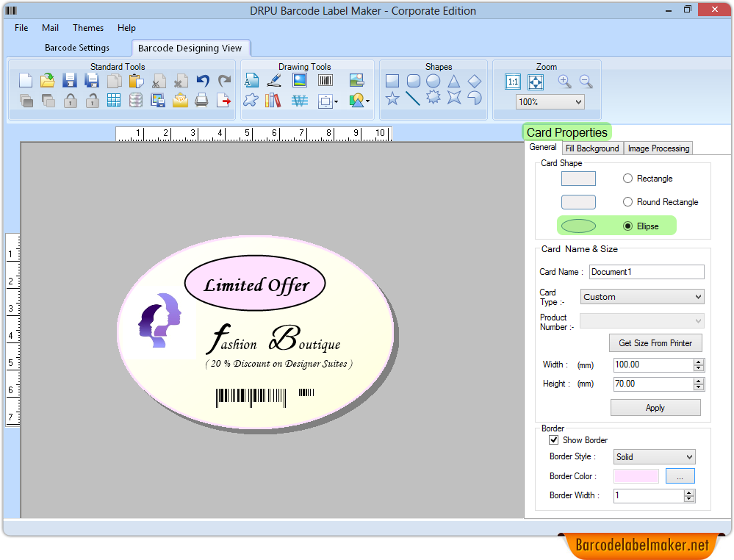This screenshot has height=560, width=734.
Task: Click the pink Border Color swatch
Action: pos(636,476)
